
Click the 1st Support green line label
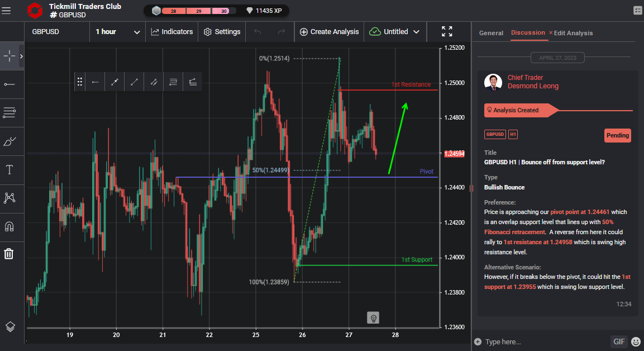[x=417, y=259]
